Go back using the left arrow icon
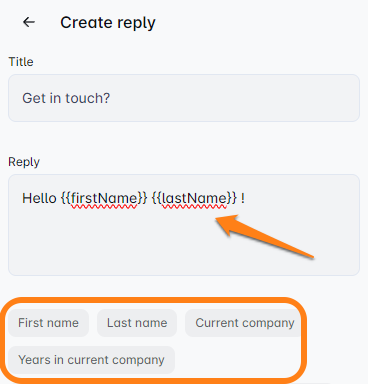368x384 pixels. click(29, 22)
